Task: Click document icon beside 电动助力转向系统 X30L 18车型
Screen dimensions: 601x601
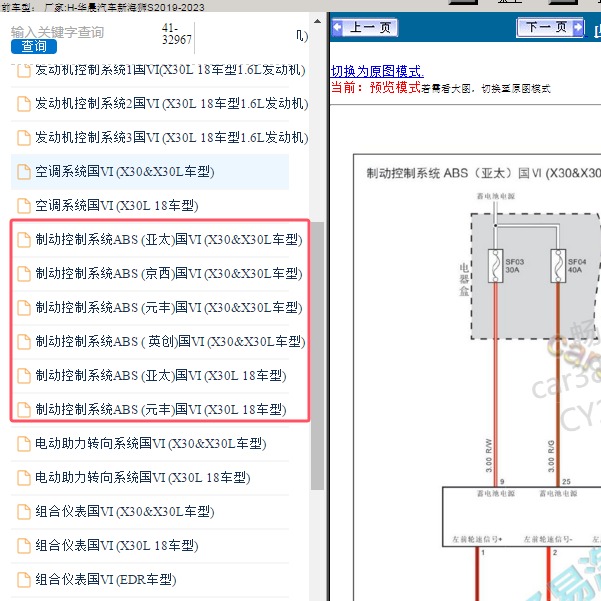Action: (x=24, y=478)
